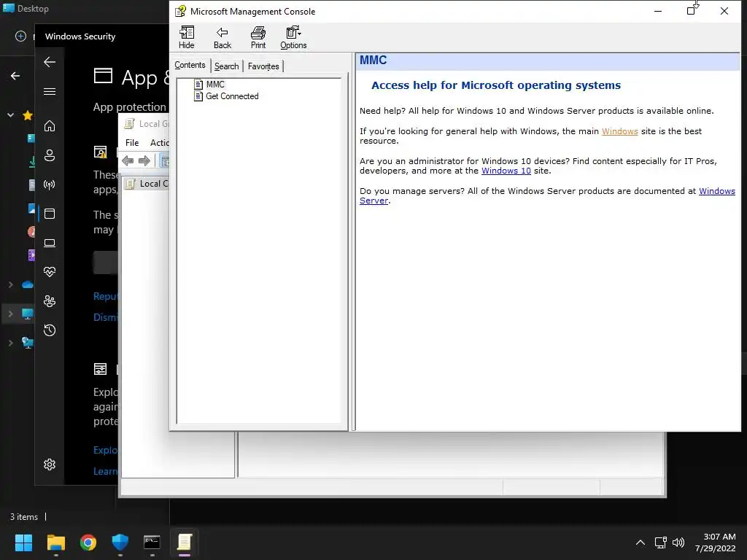
Task: Switch to the Contents tab
Action: (x=190, y=65)
